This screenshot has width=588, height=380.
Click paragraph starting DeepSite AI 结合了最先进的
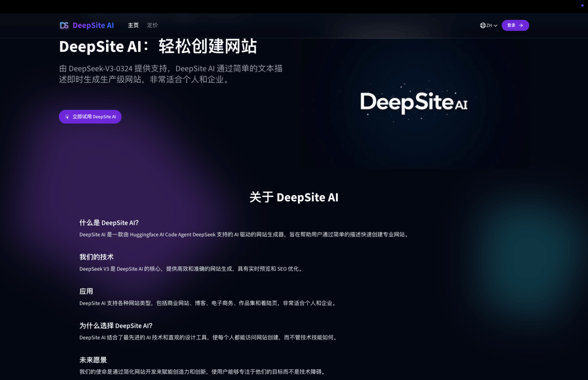click(209, 337)
